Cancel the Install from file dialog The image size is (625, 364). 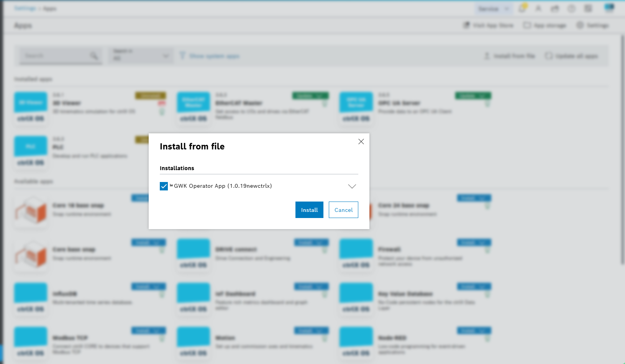[343, 210]
